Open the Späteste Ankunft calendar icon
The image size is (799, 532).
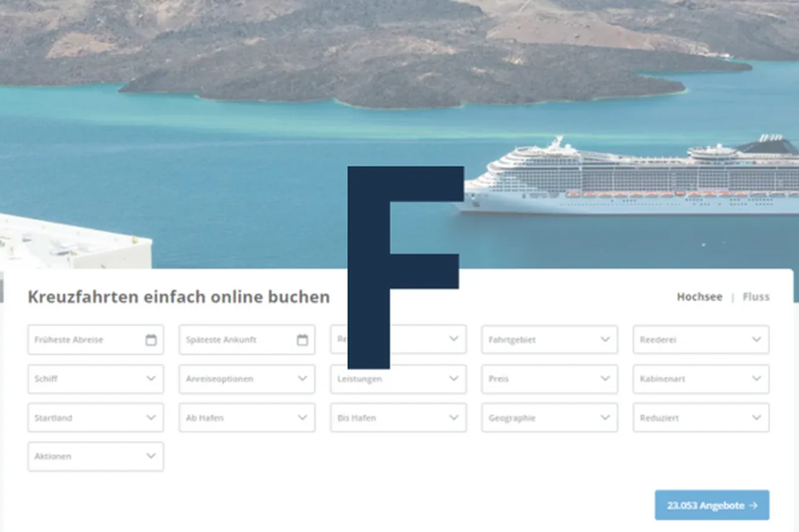tap(302, 340)
